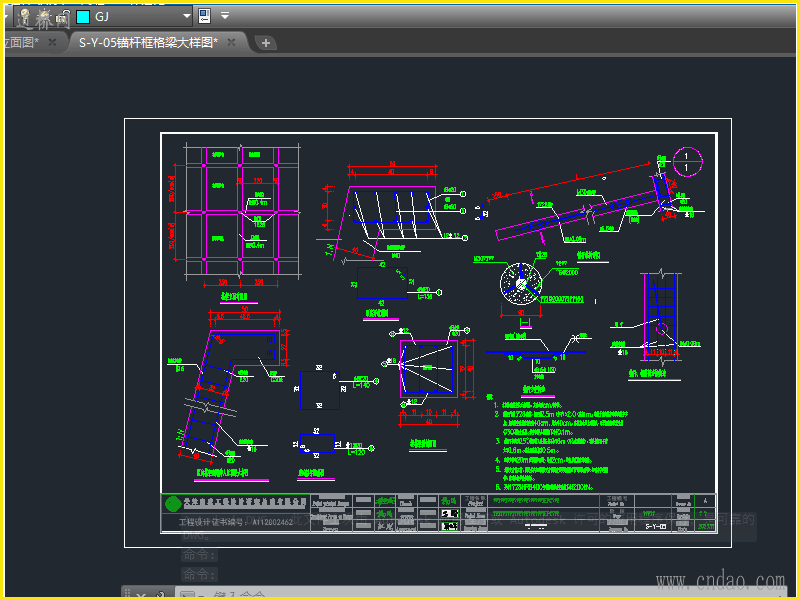Close the 立面图 drawing tab
The height and width of the screenshot is (600, 800).
(50, 42)
